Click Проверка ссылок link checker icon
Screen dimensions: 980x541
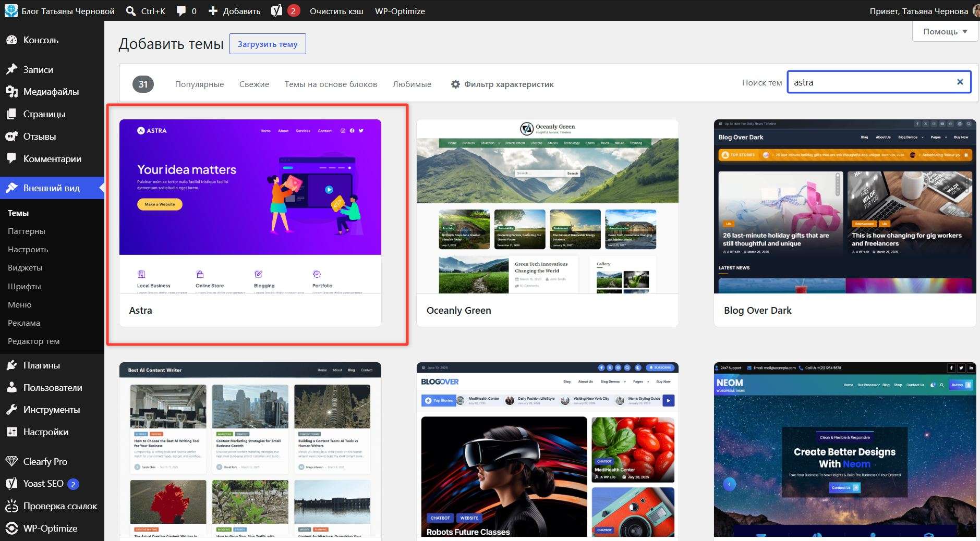pos(11,506)
